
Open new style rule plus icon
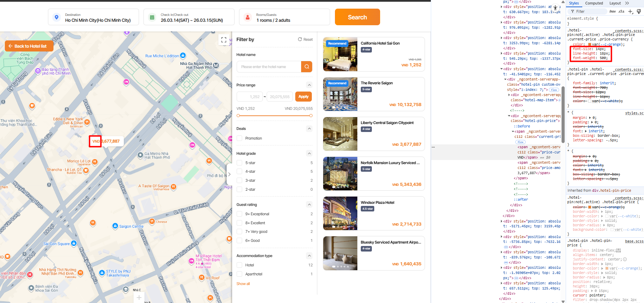click(x=630, y=11)
